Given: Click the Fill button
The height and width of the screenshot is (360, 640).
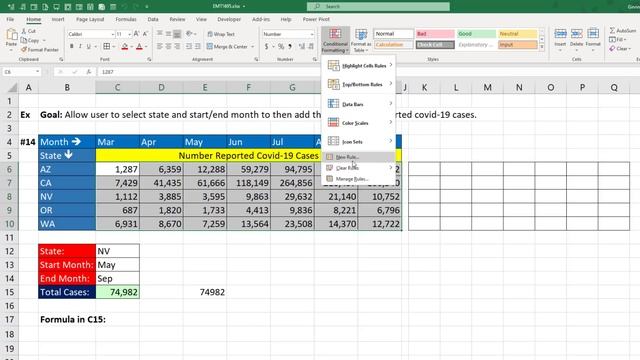Looking at the screenshot, I should pyautogui.click(x=617, y=40).
